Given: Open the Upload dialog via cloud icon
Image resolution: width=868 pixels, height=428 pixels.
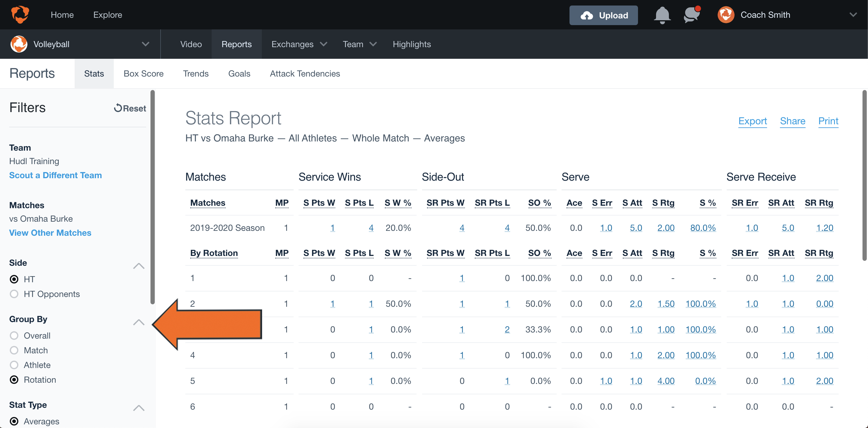Looking at the screenshot, I should 587,15.
